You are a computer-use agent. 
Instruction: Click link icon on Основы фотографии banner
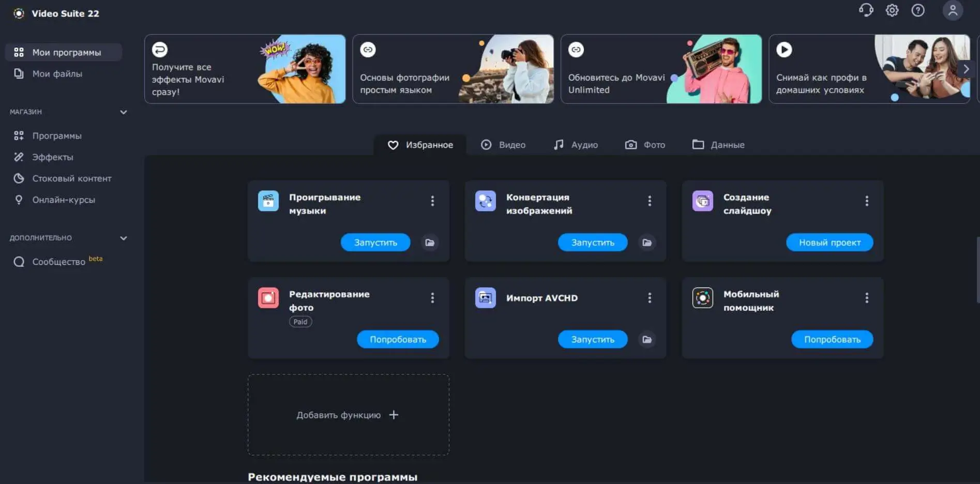(x=368, y=50)
